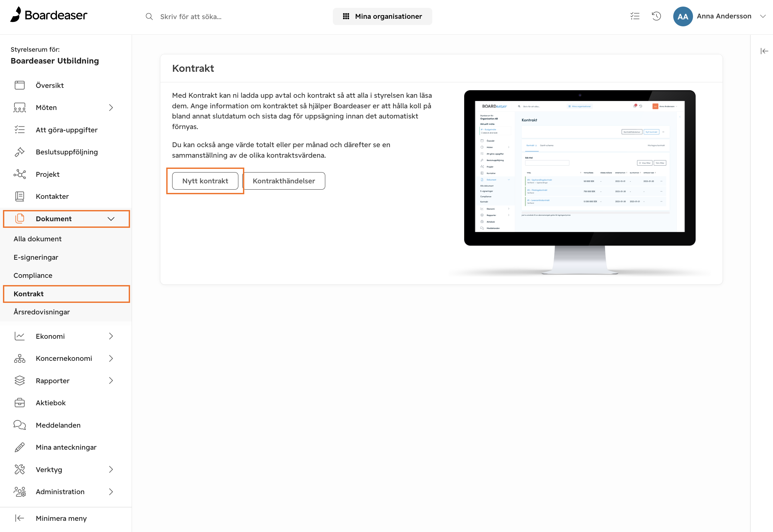Expand the Anna Andersson user menu chevron
Viewport: 773px width, 532px height.
click(763, 16)
